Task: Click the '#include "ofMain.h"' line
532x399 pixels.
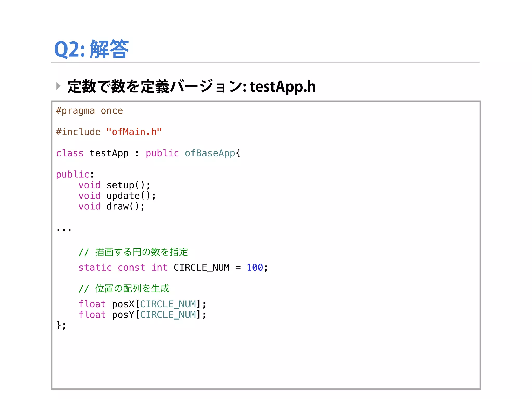Action: tap(109, 132)
